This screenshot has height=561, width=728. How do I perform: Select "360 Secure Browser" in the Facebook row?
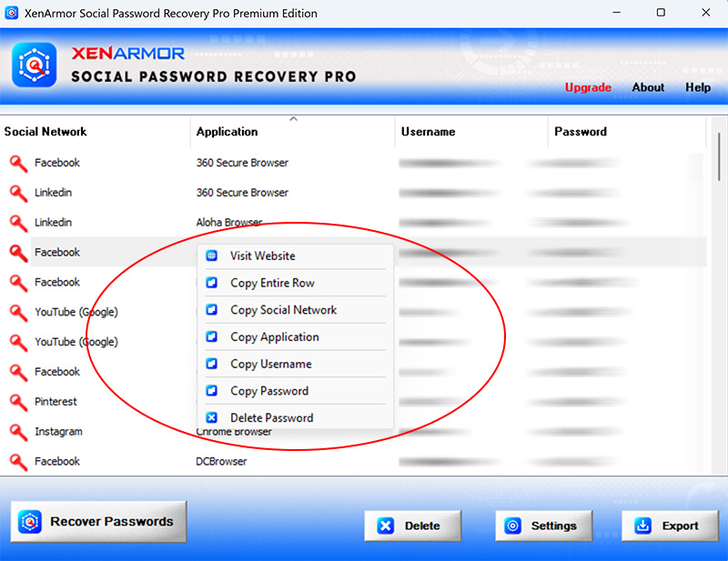[242, 163]
